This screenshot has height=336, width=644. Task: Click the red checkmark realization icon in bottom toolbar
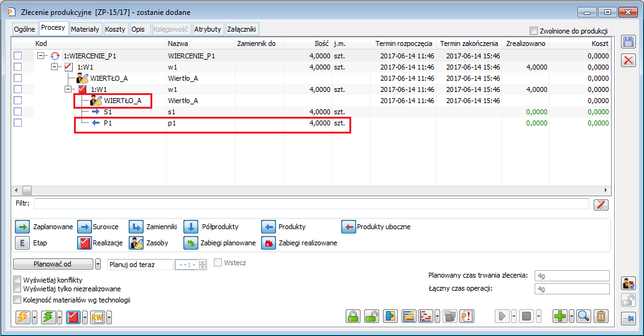73,317
